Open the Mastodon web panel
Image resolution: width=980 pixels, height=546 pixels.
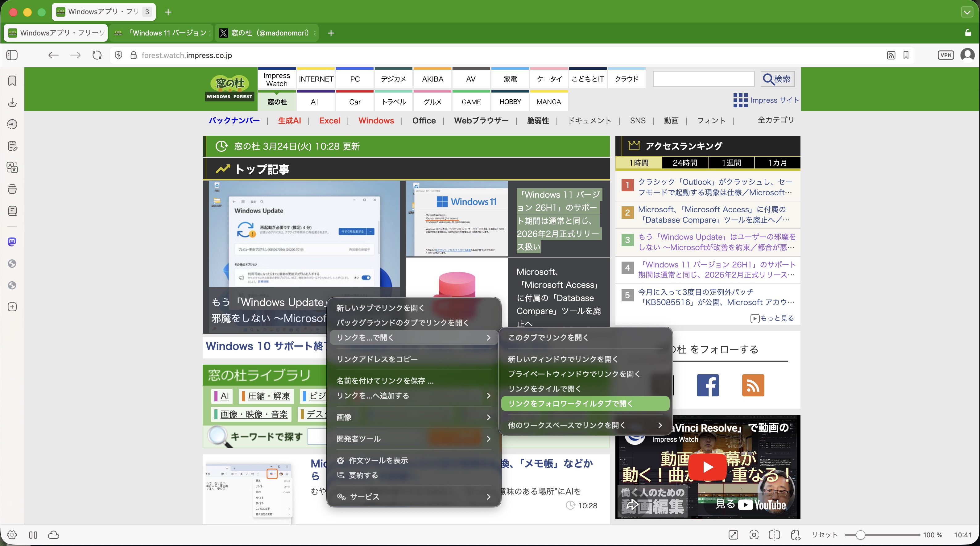click(12, 241)
